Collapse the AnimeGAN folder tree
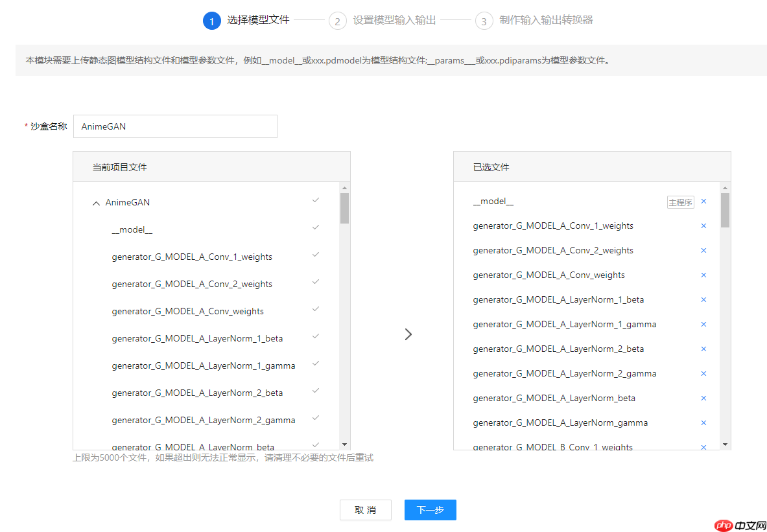767x532 pixels. tap(96, 202)
